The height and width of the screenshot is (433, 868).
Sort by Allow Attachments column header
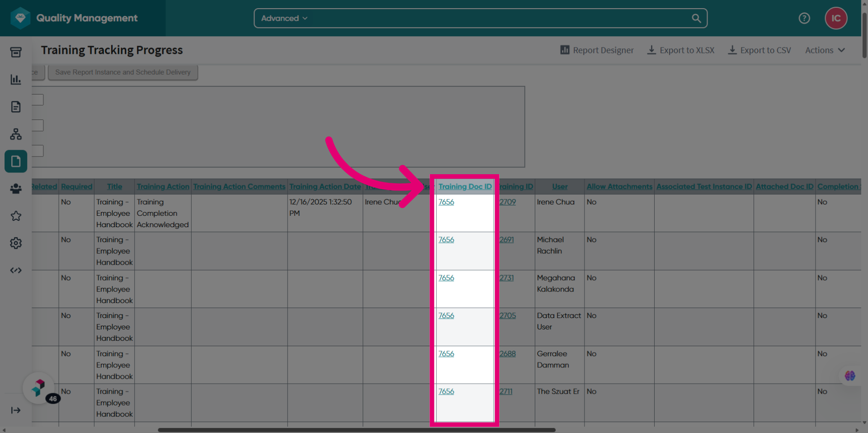[x=619, y=186]
